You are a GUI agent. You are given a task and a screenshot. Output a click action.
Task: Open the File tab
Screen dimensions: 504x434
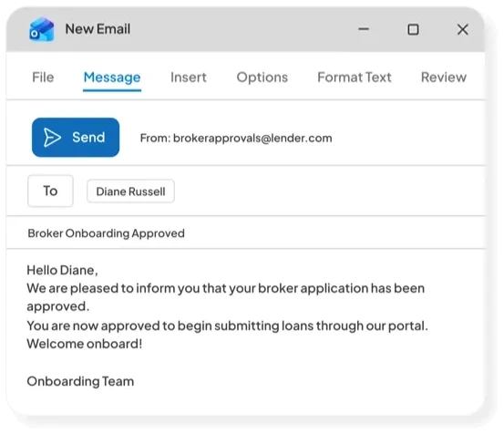point(43,77)
